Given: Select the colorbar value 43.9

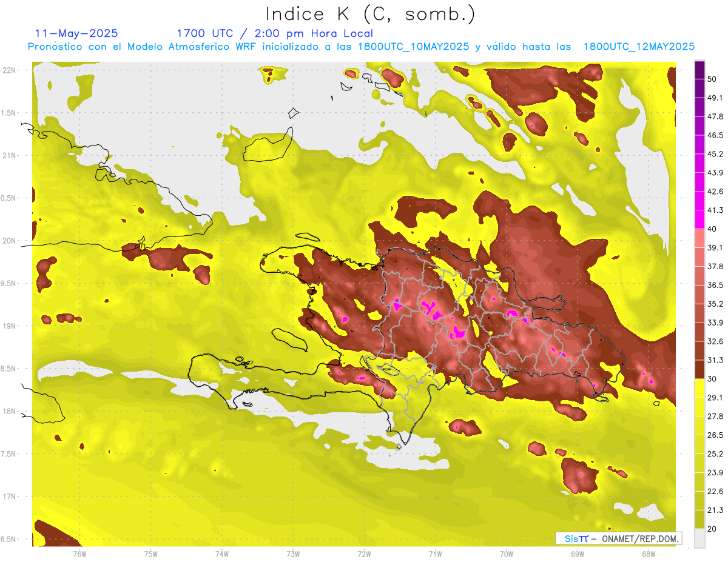Looking at the screenshot, I should pyautogui.click(x=715, y=173).
